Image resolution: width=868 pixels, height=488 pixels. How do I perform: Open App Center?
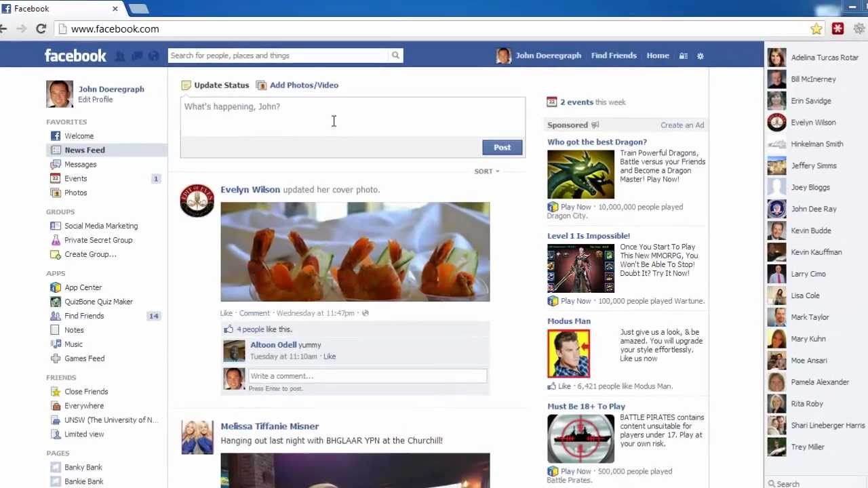pyautogui.click(x=83, y=287)
